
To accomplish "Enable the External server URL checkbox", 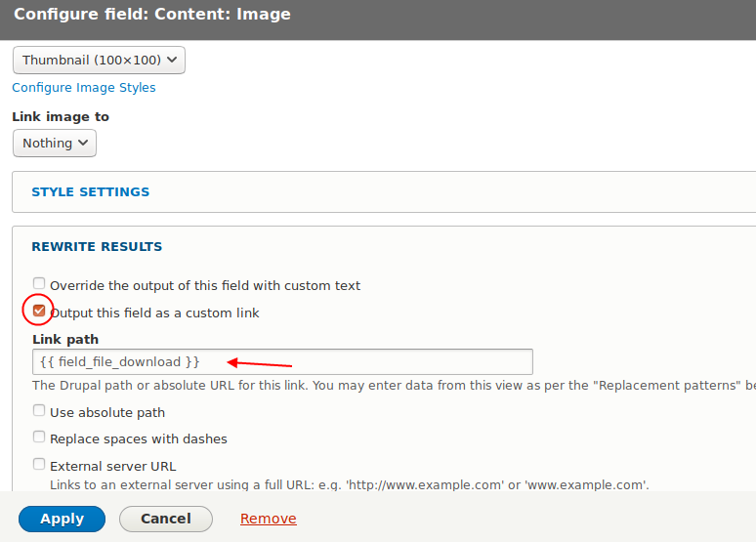I will [x=39, y=465].
